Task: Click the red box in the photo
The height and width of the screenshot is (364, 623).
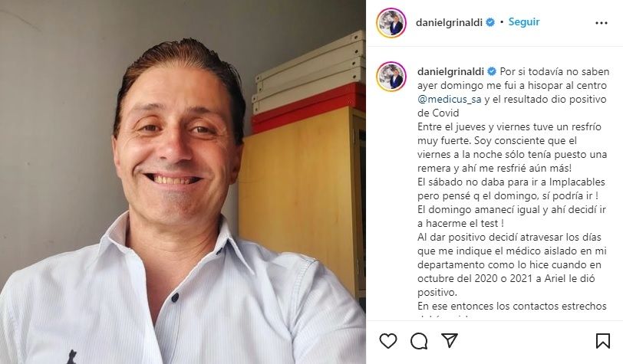Action: (x=308, y=109)
